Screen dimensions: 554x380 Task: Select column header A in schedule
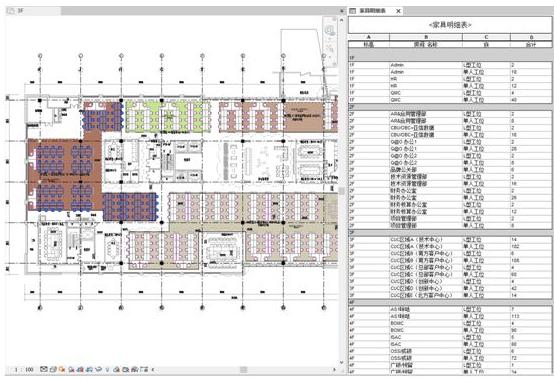(x=369, y=37)
